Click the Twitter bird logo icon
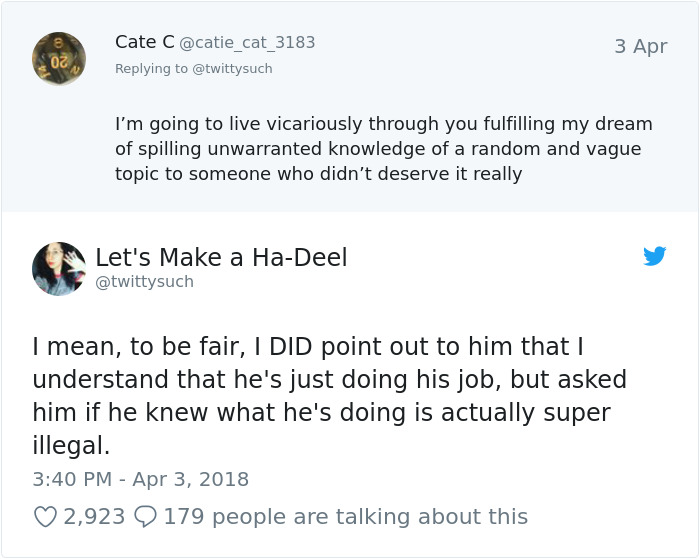 pos(655,257)
